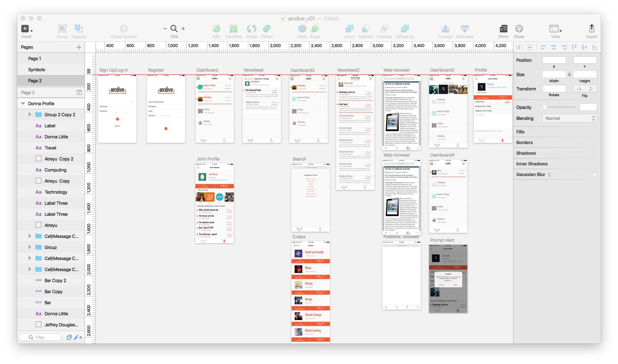This screenshot has height=364, width=618.
Task: Adjust the Opacity slider
Action: pyautogui.click(x=559, y=107)
